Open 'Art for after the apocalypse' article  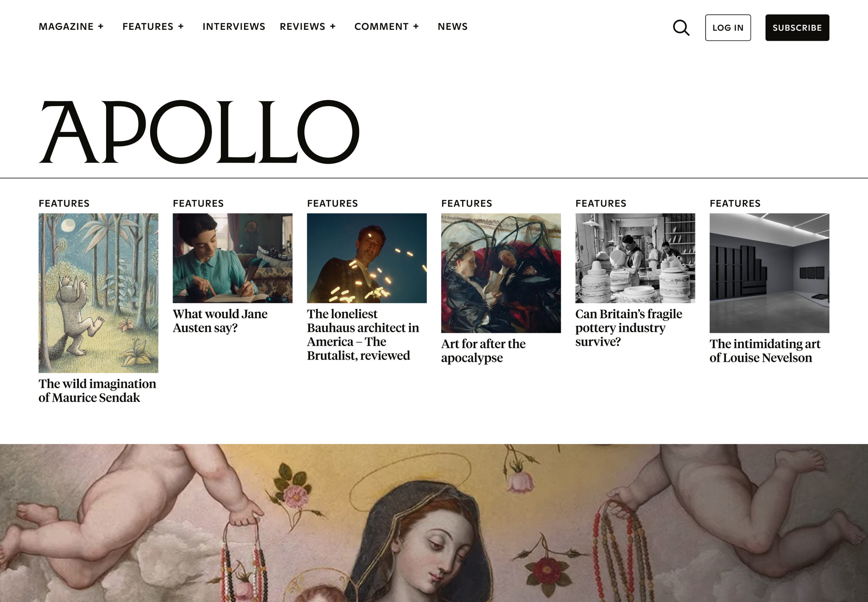tap(484, 351)
